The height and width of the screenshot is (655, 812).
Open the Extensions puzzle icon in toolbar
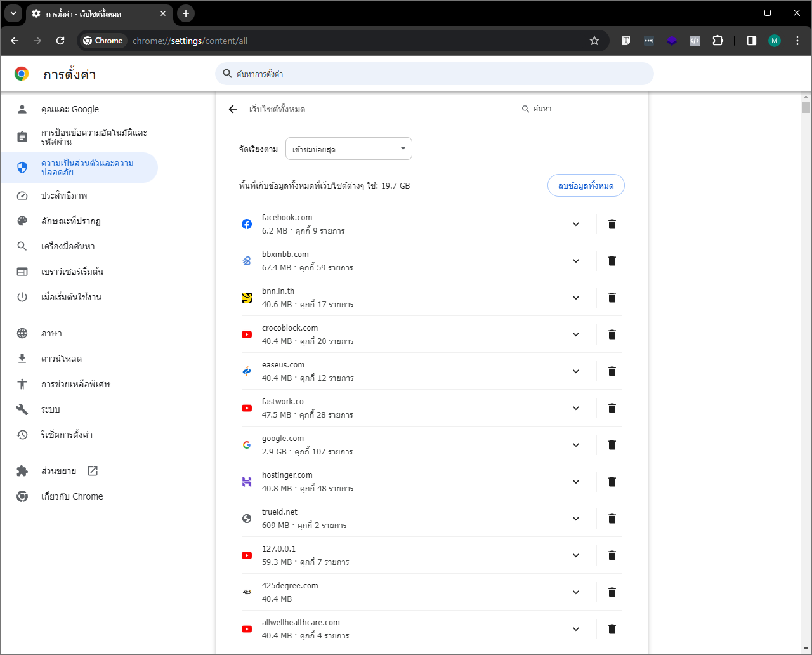pyautogui.click(x=717, y=41)
